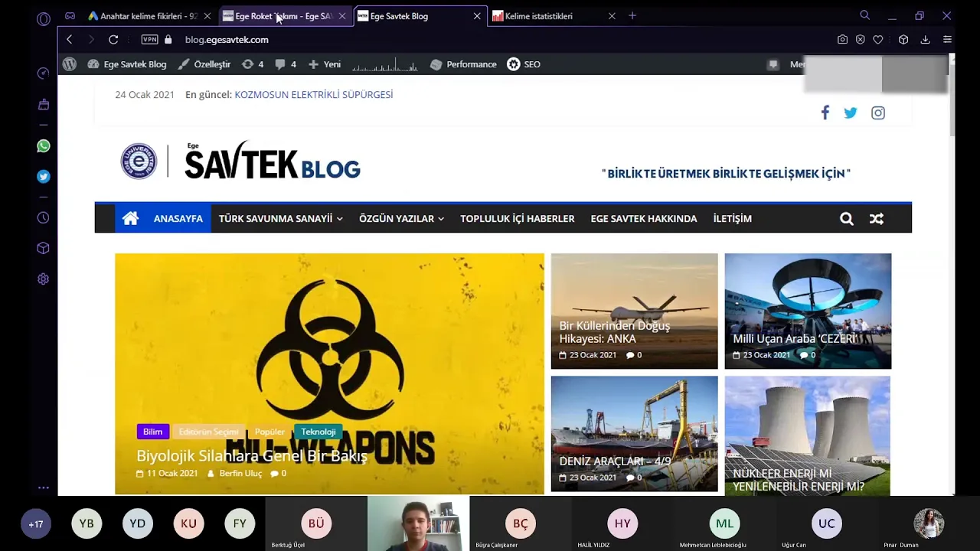Viewport: 980px width, 551px height.
Task: Click the Opera menu logo icon
Action: point(44,19)
